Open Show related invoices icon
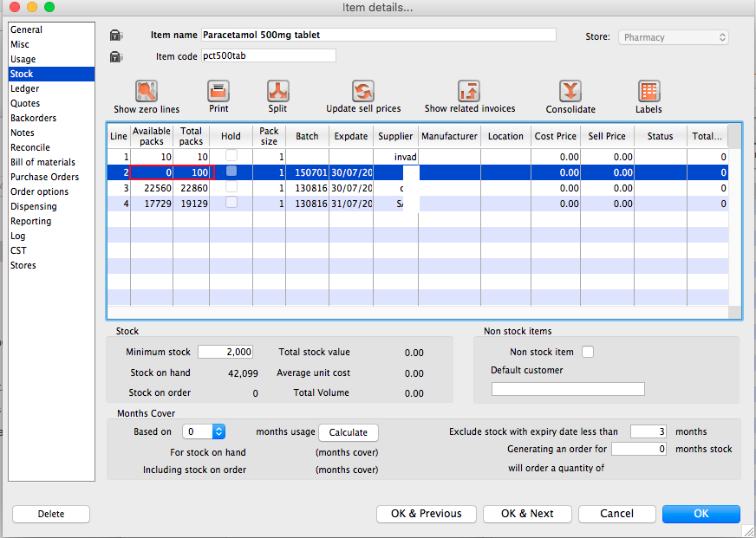756x538 pixels. (469, 91)
